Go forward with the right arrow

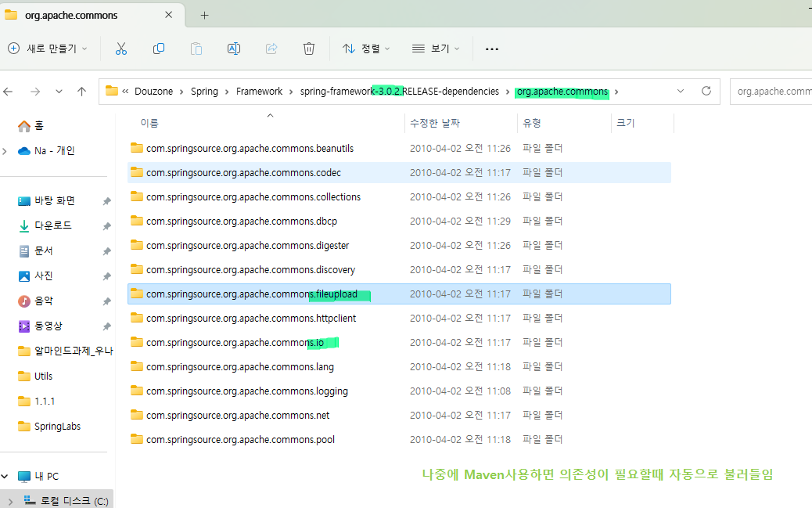(34, 92)
